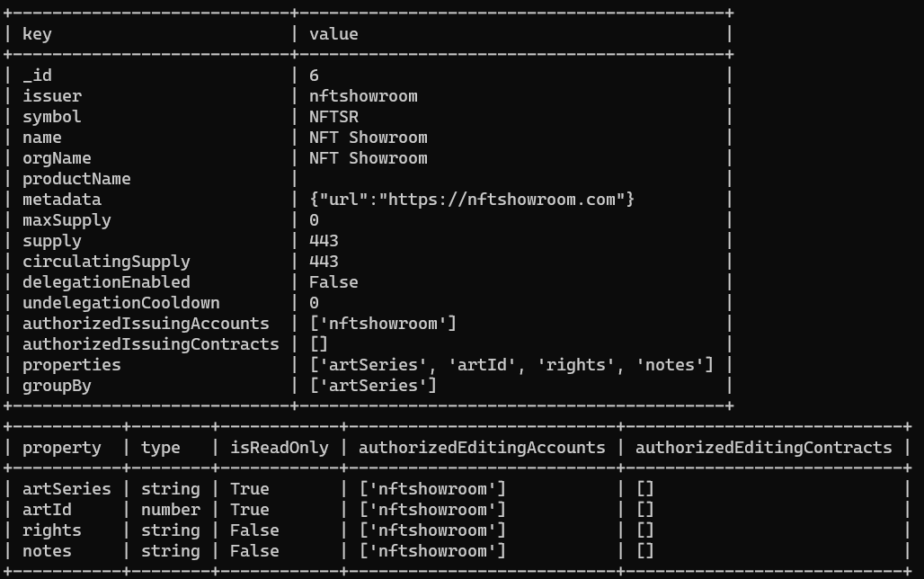Click the undelegationCooldown key

click(x=120, y=303)
